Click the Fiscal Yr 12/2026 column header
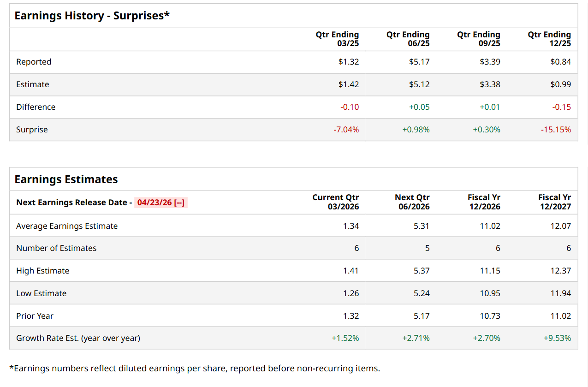The image size is (588, 387). pyautogui.click(x=484, y=202)
